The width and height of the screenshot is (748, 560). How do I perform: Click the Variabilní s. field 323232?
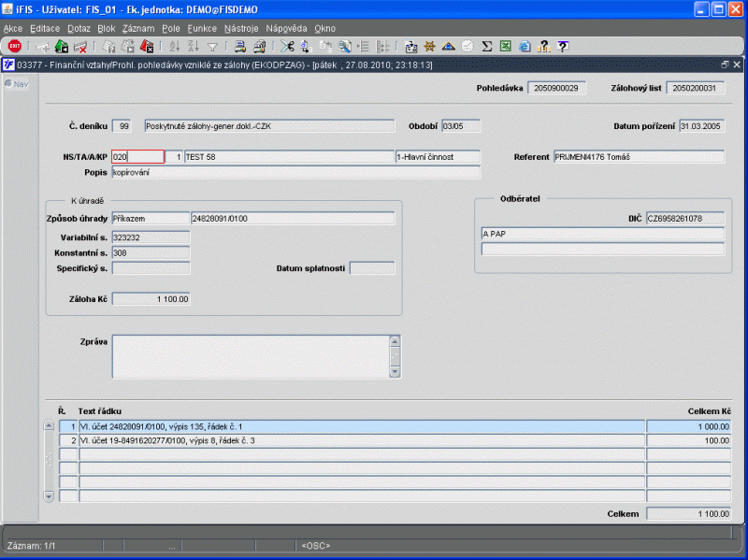(151, 237)
